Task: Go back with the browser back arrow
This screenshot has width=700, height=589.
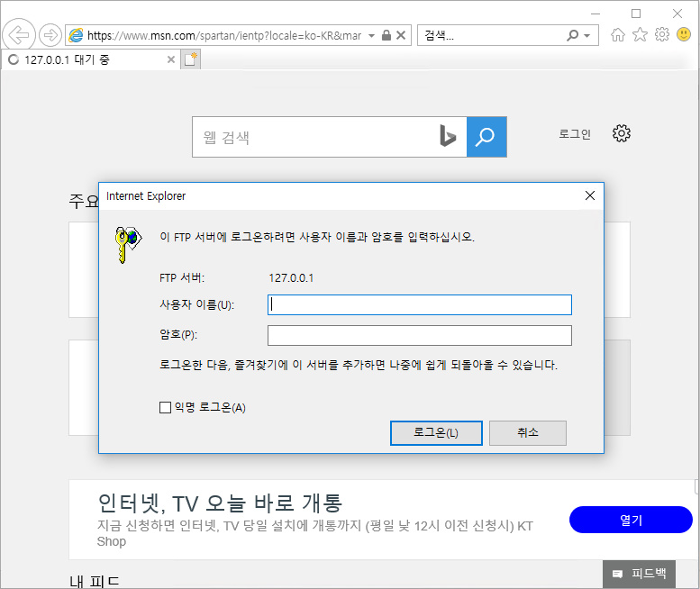Action: tap(19, 35)
